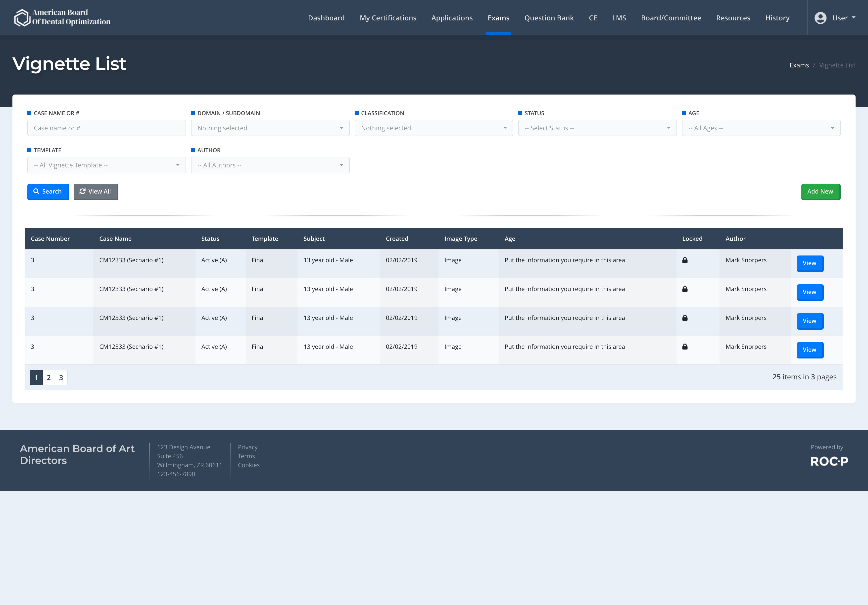Go to Question Bank menu item
Viewport: 868px width, 605px height.
click(x=549, y=18)
